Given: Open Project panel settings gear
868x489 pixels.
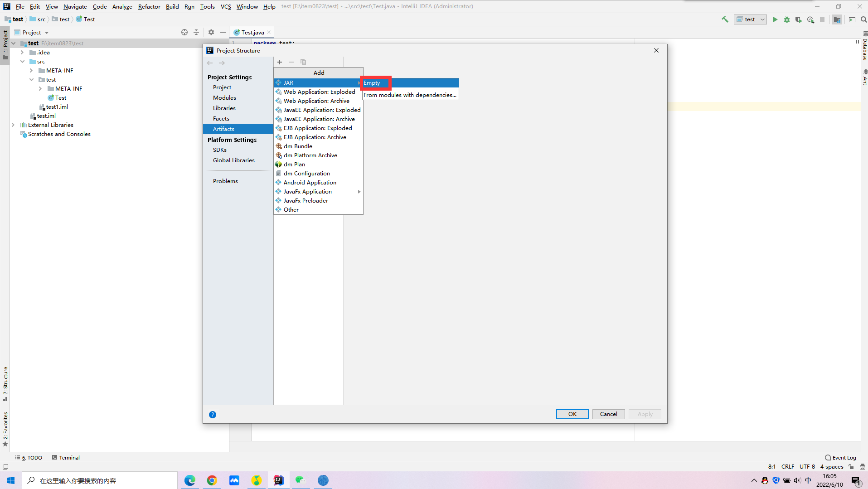Looking at the screenshot, I should pyautogui.click(x=211, y=32).
